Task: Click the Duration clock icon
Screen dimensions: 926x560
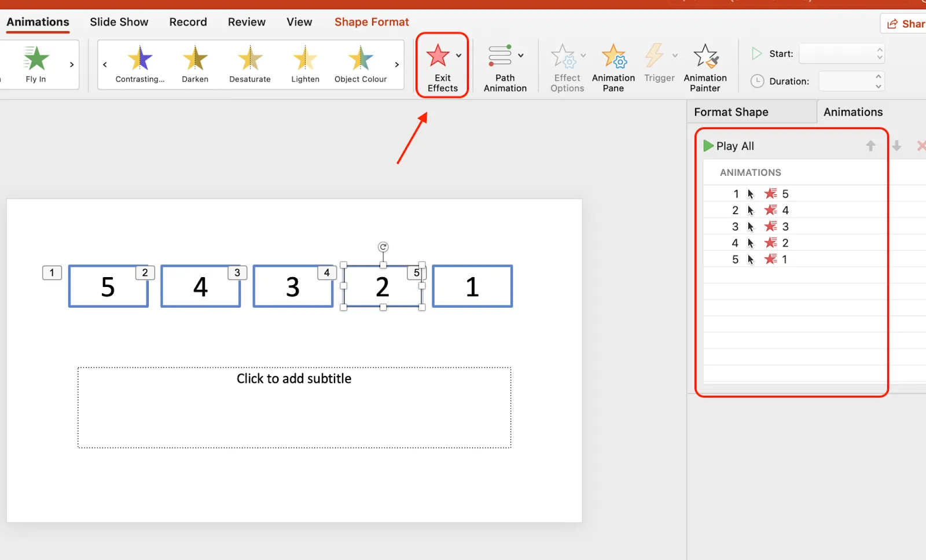Action: click(757, 81)
